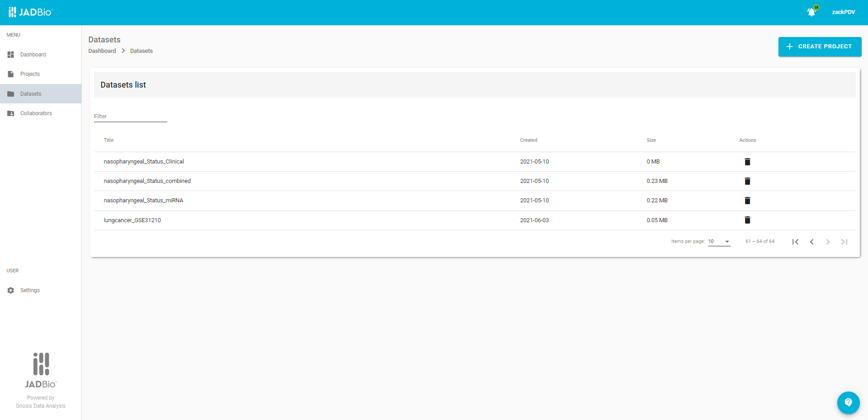Click the next page arrow
868x420 pixels.
[828, 242]
